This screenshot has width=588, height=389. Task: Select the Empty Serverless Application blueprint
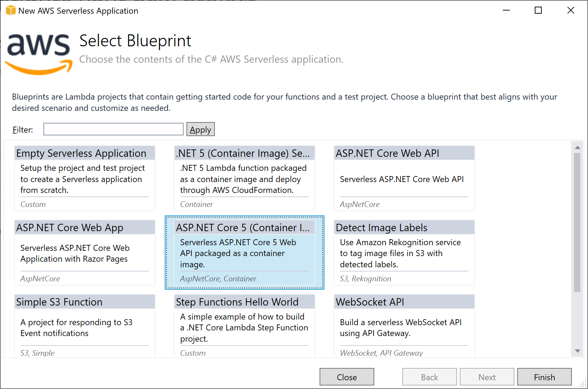(85, 178)
